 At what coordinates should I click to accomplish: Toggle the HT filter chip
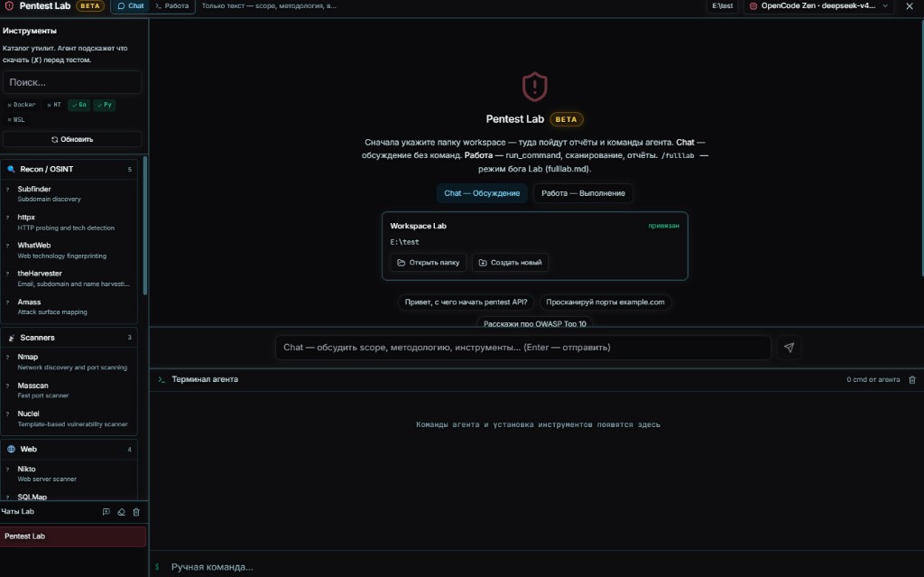pos(53,105)
